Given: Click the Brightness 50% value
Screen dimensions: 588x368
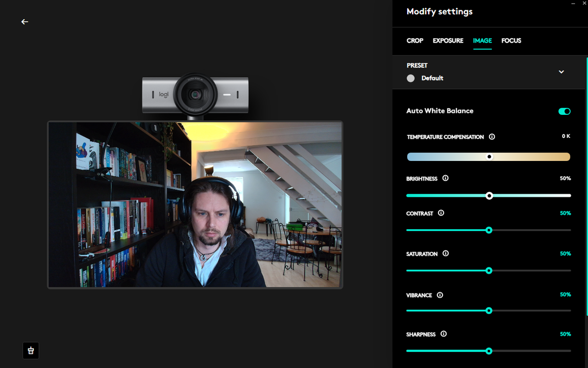Looking at the screenshot, I should click(x=565, y=178).
